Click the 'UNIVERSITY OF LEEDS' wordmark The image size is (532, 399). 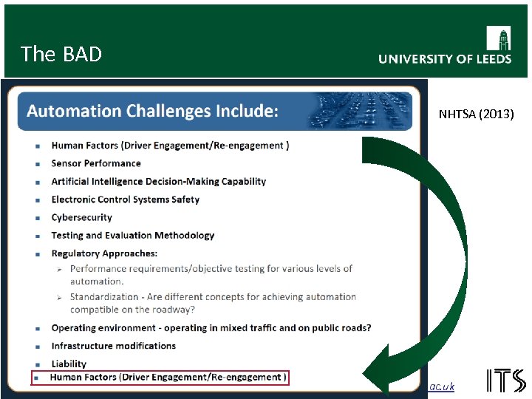445,59
